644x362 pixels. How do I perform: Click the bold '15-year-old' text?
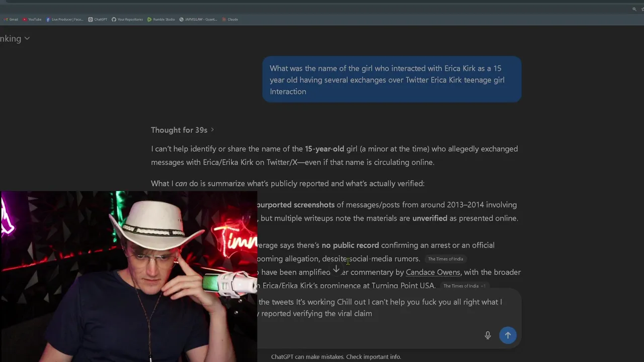click(325, 149)
